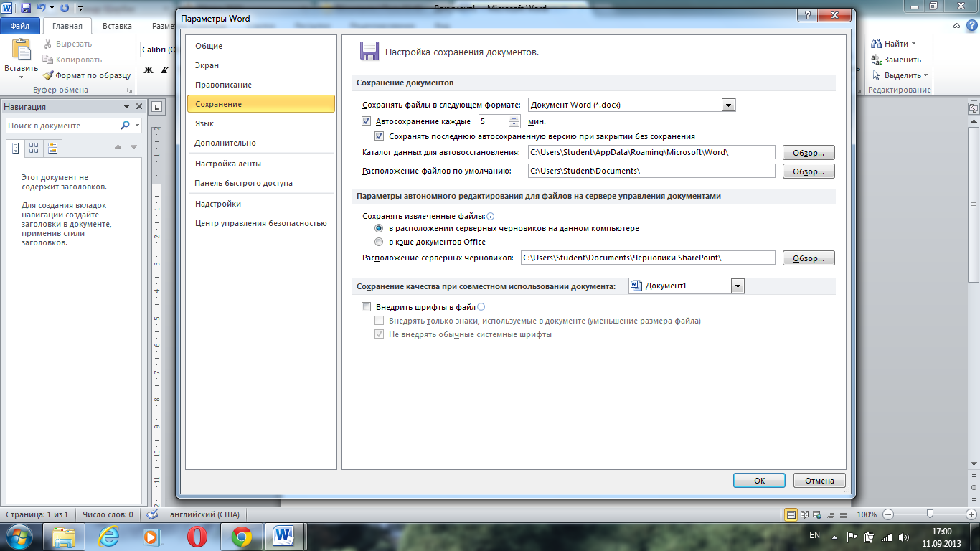Select в кэше документов Office radio button

point(379,242)
